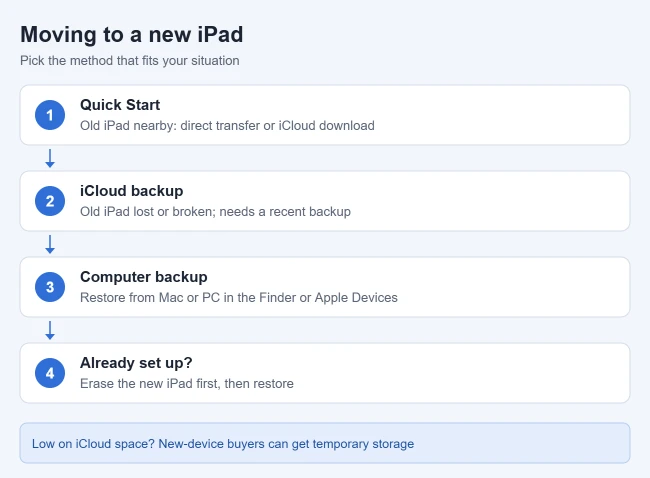Click the 'Pick the method that fits' subtitle
The image size is (650, 478).
[x=130, y=61]
